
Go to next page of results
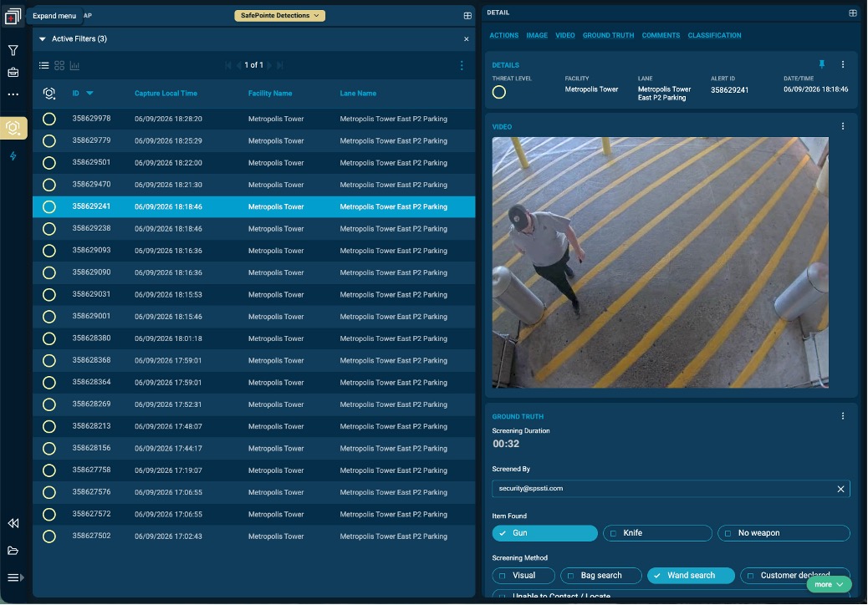(269, 65)
